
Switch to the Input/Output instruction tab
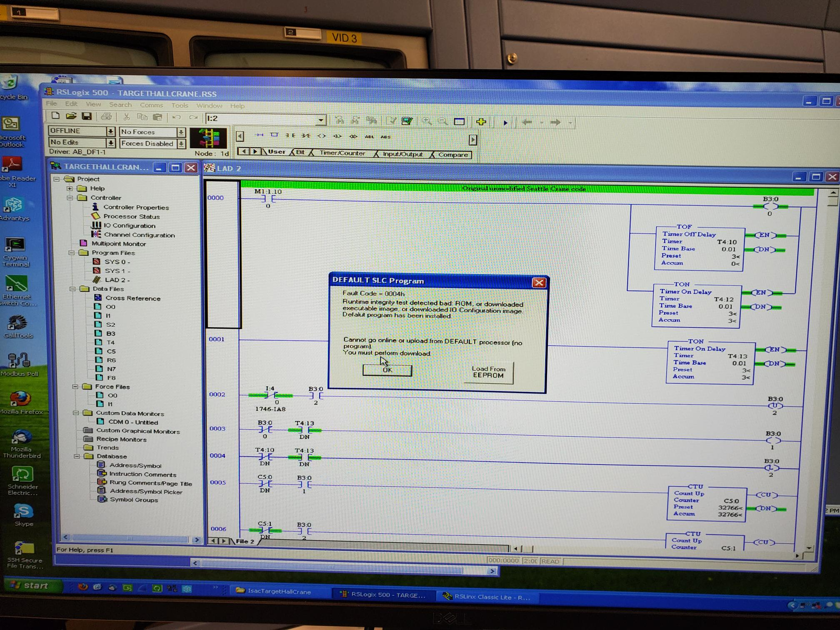click(402, 154)
